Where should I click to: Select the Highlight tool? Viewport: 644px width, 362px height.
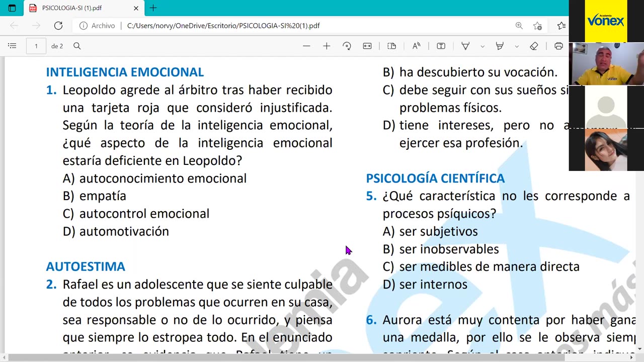(x=500, y=46)
